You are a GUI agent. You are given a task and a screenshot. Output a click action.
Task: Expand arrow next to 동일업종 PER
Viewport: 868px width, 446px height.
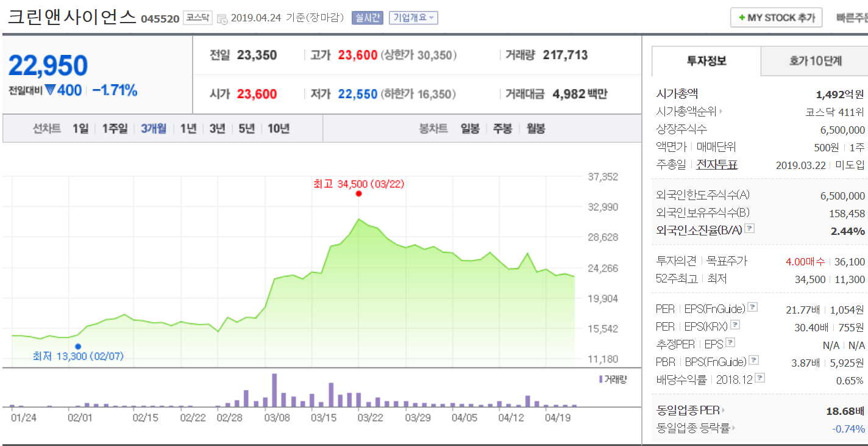[x=724, y=411]
